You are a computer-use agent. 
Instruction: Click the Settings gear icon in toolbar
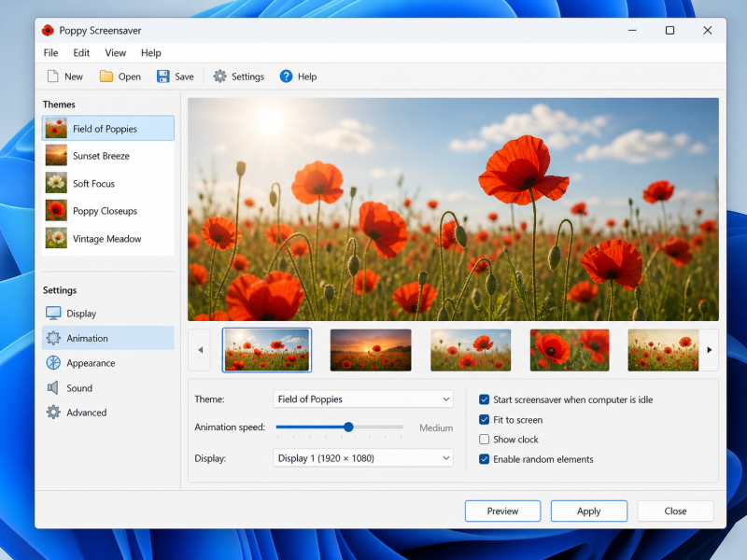(219, 77)
